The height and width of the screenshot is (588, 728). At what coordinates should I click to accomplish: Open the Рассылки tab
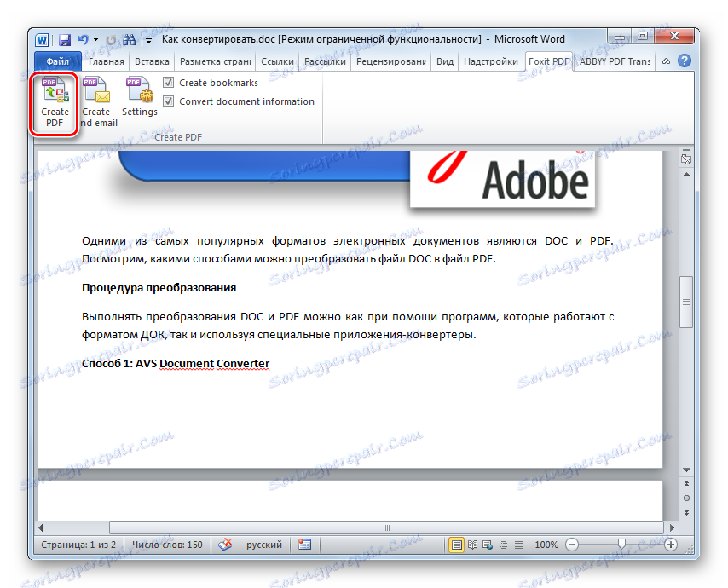click(x=325, y=61)
